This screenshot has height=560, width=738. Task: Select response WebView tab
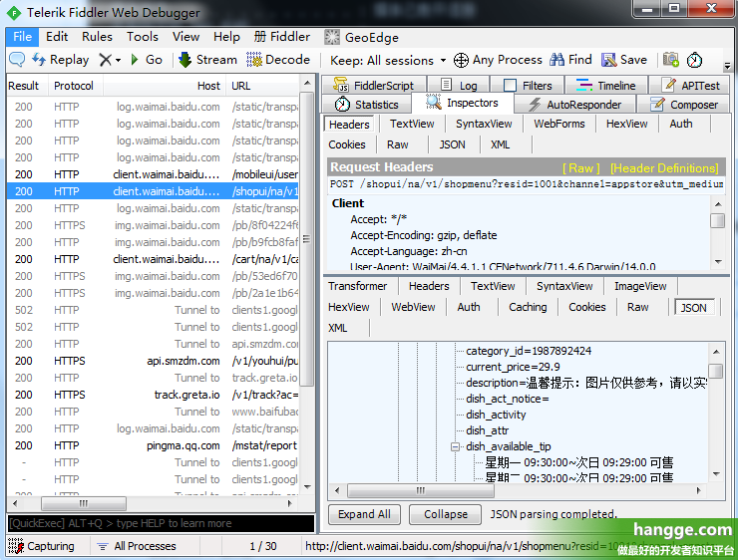click(x=413, y=307)
